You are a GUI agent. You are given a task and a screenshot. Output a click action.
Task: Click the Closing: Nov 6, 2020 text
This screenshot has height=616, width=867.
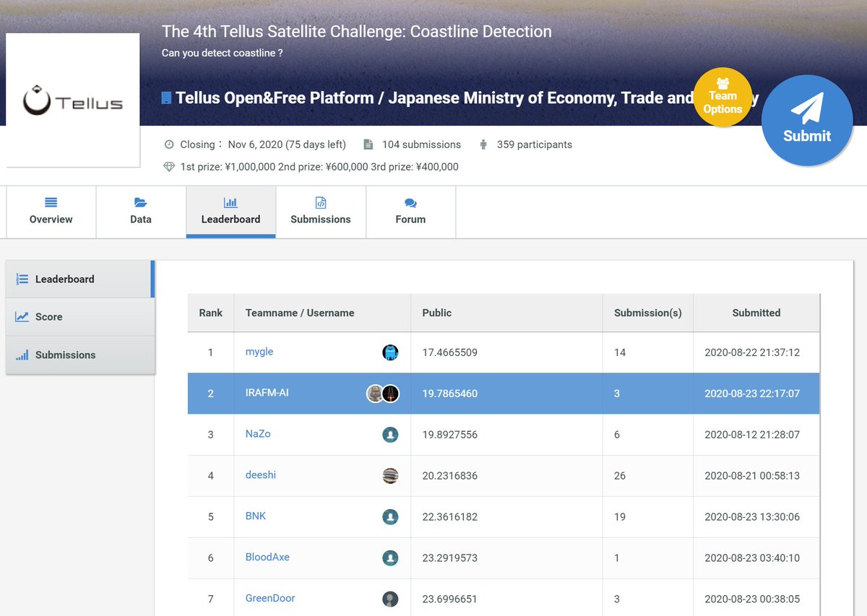(263, 144)
